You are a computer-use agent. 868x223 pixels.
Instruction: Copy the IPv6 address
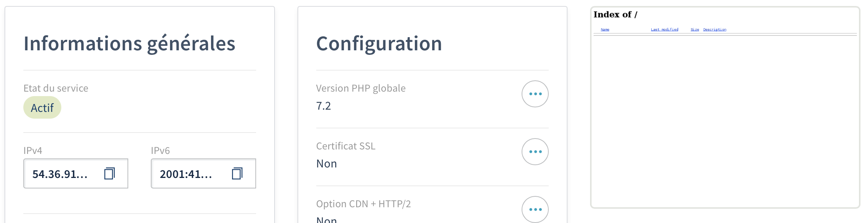[x=237, y=173]
